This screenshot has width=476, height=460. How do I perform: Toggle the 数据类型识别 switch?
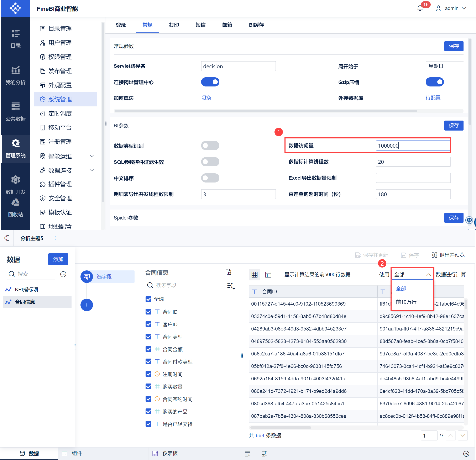click(x=210, y=146)
